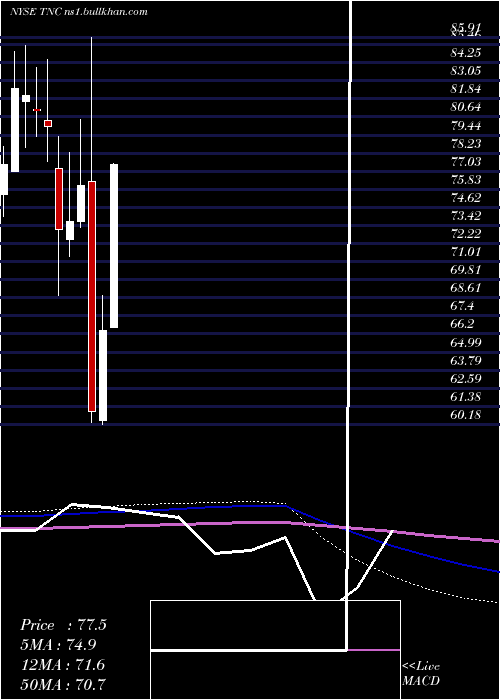Screen dimensions: 500x700
Task: Select the 81.84 price axis label
Action: [x=466, y=89]
